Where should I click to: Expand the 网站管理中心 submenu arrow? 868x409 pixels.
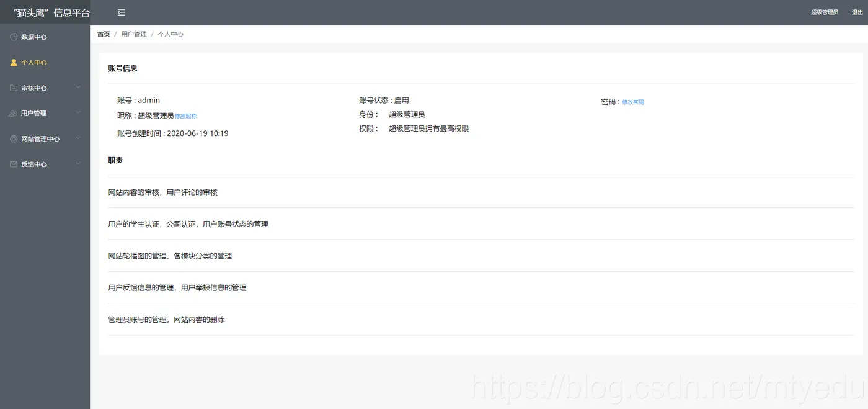tap(78, 138)
